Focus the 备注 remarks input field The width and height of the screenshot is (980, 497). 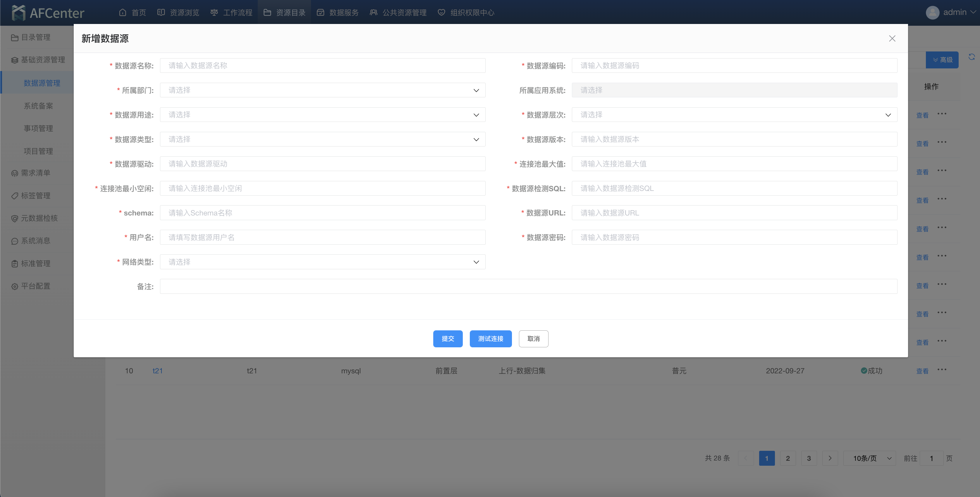point(528,286)
